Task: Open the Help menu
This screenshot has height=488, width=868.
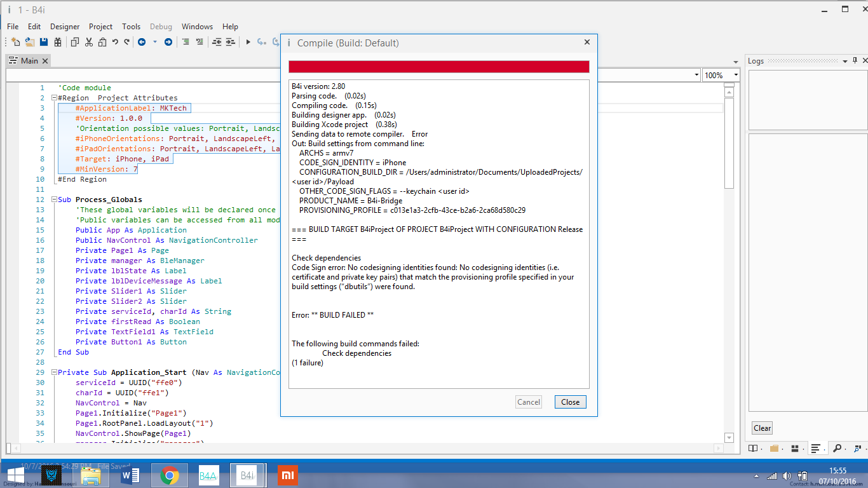Action: pyautogui.click(x=230, y=27)
